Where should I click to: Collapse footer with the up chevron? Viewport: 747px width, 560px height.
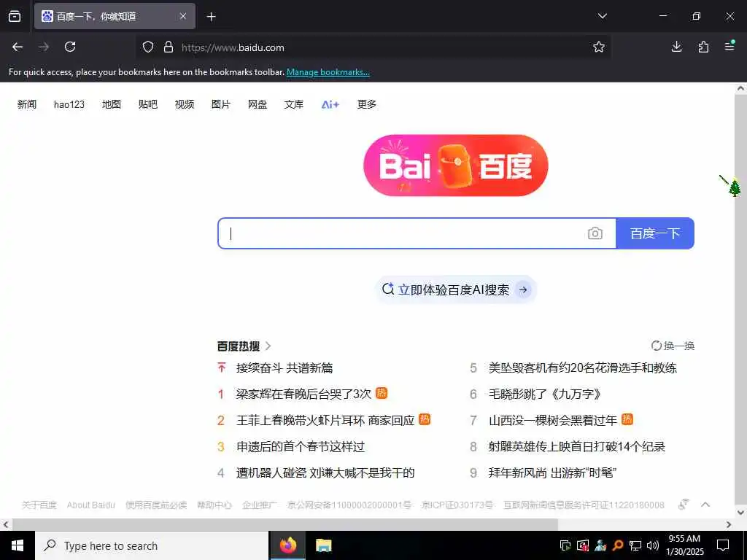coord(705,505)
